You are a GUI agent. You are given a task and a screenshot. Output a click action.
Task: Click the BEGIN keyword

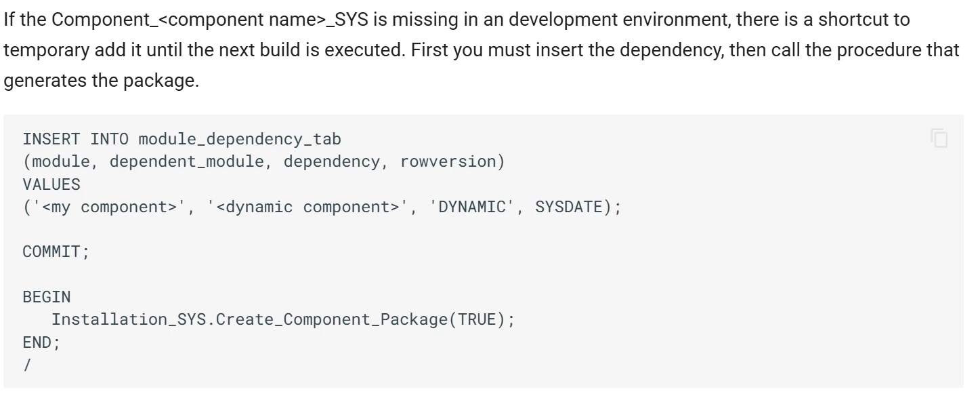46,298
